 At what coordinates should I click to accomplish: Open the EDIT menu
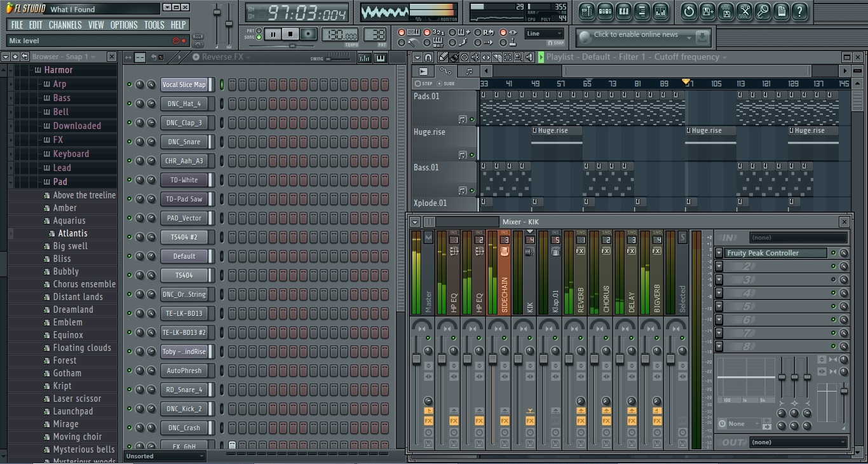36,25
